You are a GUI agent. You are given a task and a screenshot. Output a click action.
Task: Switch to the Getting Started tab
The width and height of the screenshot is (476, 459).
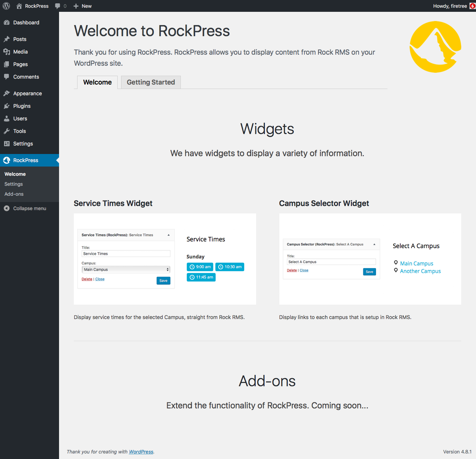(151, 82)
